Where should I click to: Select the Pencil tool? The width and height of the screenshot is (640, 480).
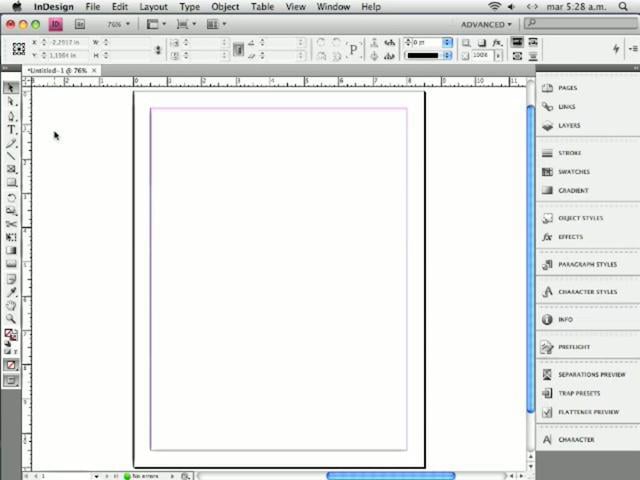pos(11,143)
